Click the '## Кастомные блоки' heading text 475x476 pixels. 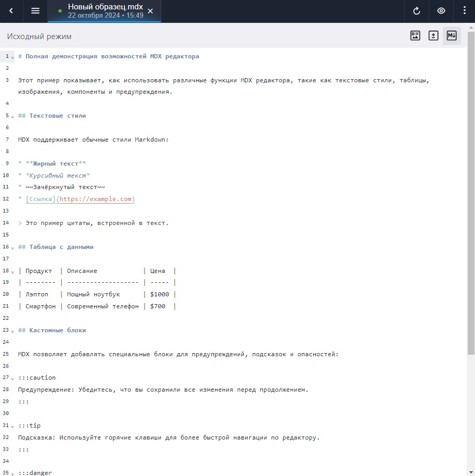(52, 330)
